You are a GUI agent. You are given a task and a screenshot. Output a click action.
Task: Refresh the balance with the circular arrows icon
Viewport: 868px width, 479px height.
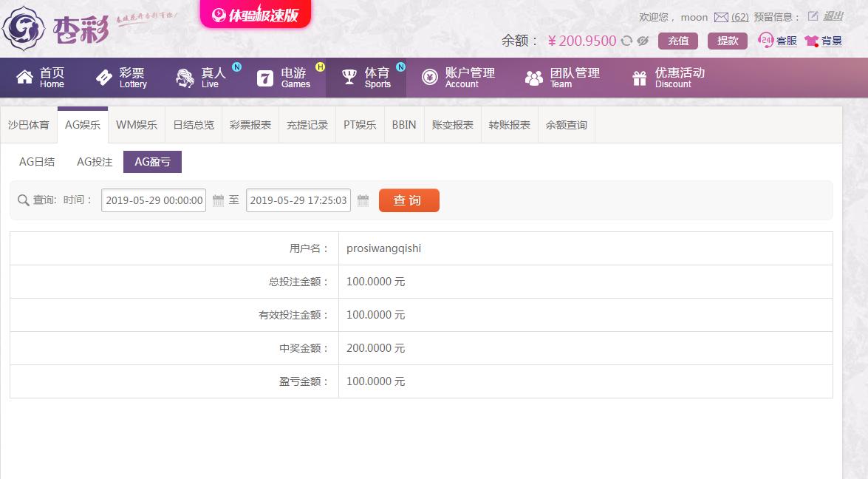[x=626, y=41]
